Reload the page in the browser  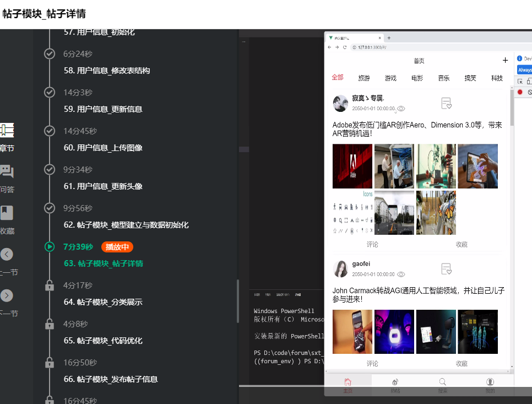345,47
